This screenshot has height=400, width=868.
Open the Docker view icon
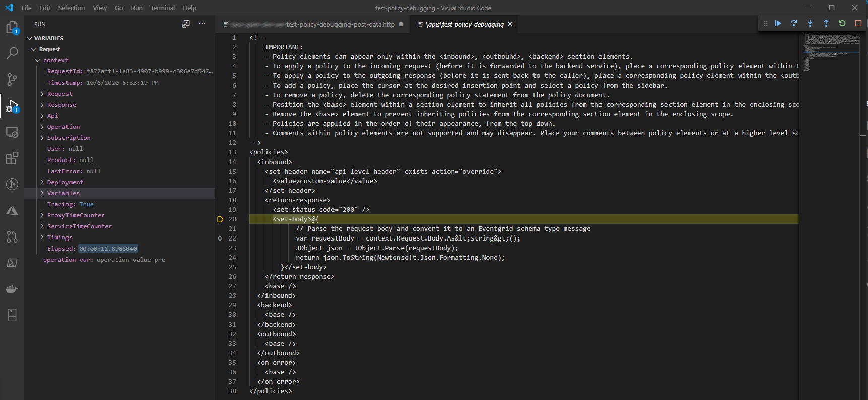pos(12,289)
